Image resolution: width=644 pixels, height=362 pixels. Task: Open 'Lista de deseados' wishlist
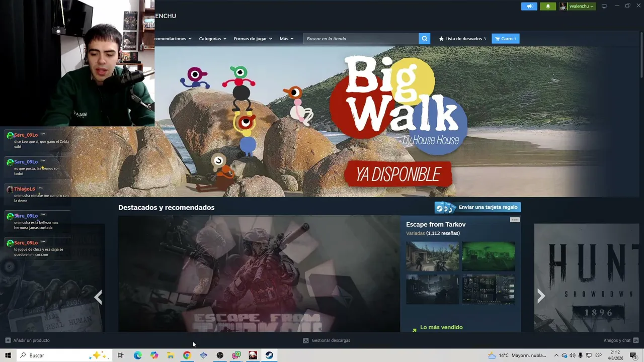pyautogui.click(x=462, y=39)
